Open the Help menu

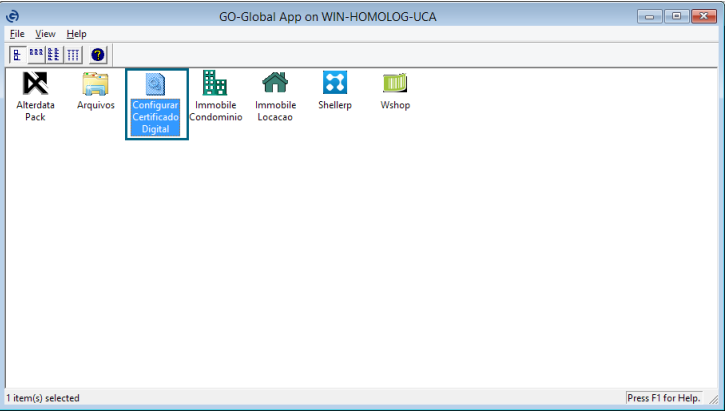pyautogui.click(x=76, y=34)
